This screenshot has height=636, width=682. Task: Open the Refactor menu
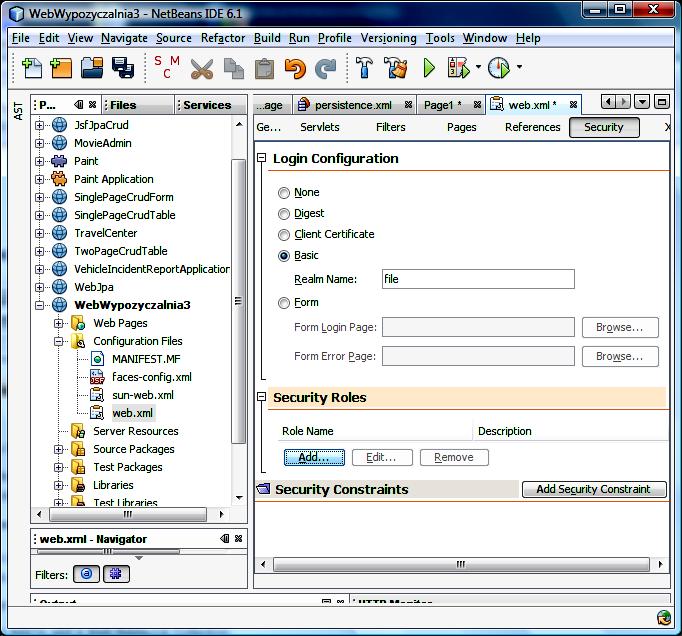click(223, 38)
